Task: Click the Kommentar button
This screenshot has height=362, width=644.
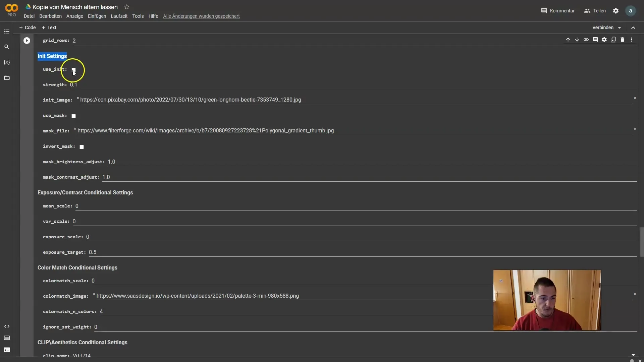Action: pyautogui.click(x=558, y=11)
